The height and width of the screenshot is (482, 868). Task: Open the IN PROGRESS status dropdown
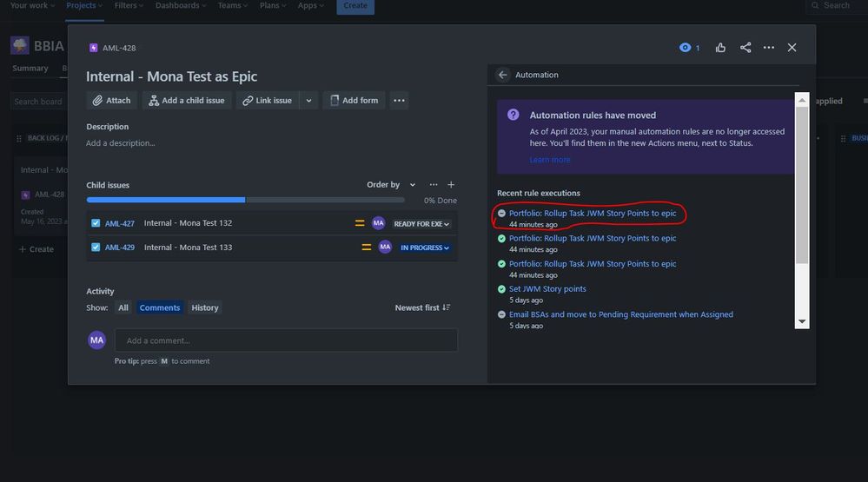click(x=425, y=248)
